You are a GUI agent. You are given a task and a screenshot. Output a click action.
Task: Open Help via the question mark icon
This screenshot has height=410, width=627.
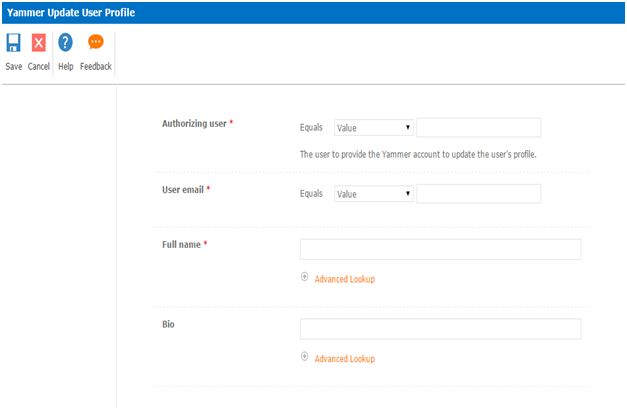66,43
